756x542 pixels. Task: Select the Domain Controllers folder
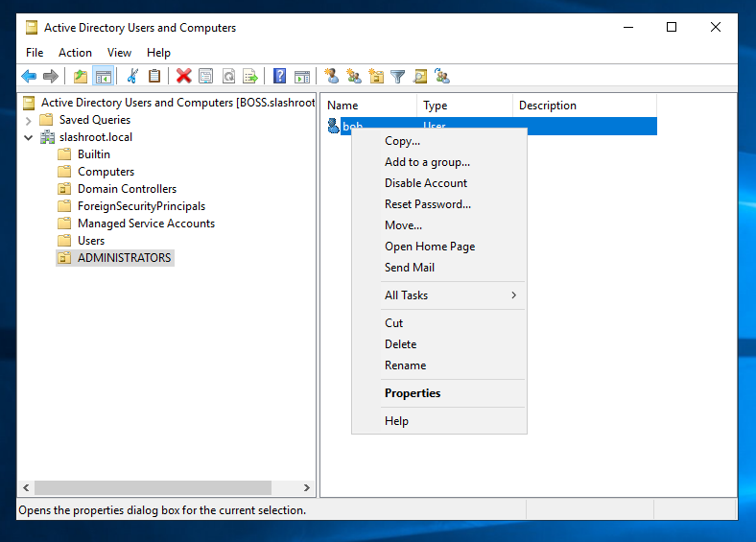[127, 189]
